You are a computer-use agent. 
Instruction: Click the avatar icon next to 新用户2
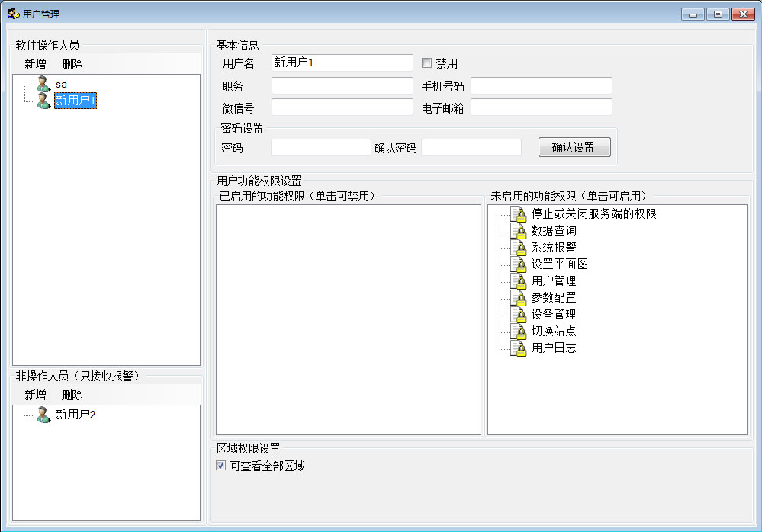point(43,415)
